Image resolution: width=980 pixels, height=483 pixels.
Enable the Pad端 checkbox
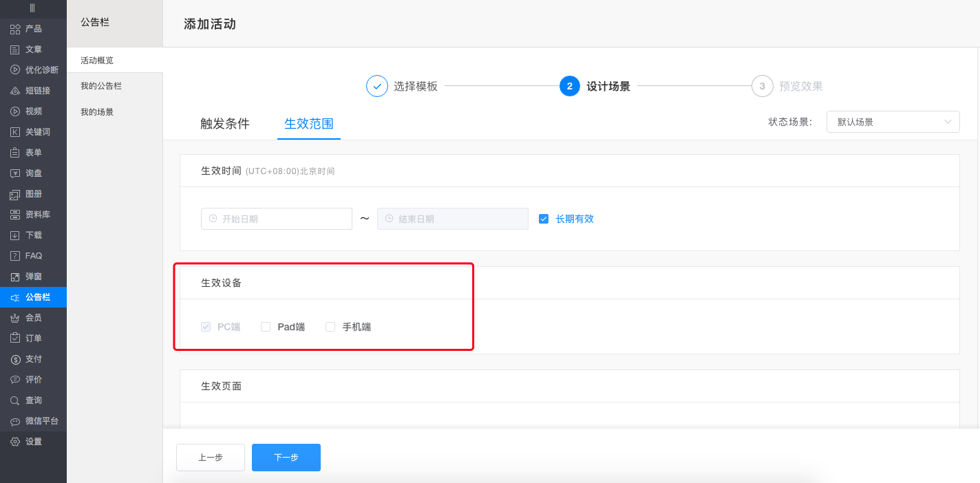point(266,327)
